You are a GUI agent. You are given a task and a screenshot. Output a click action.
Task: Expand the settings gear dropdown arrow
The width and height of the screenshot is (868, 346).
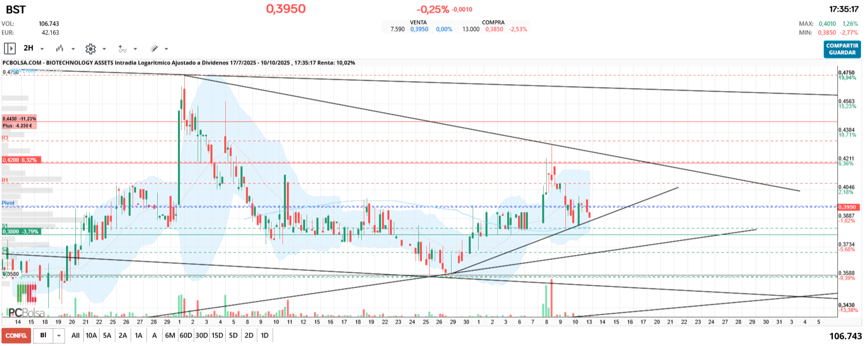[x=104, y=49]
